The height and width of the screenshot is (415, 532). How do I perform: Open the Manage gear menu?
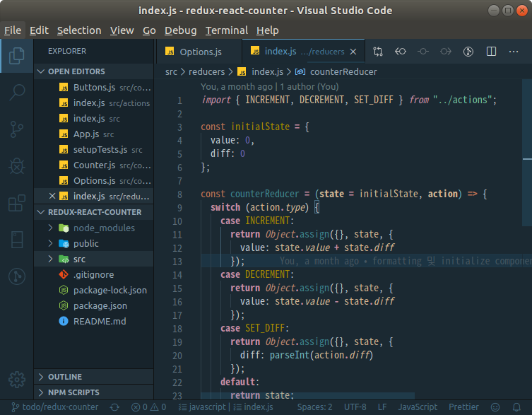point(17,380)
